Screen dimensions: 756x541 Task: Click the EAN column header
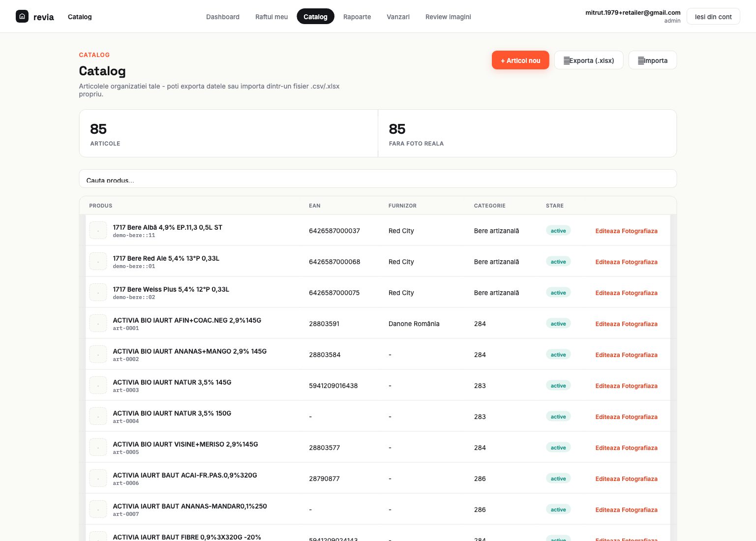pos(315,206)
